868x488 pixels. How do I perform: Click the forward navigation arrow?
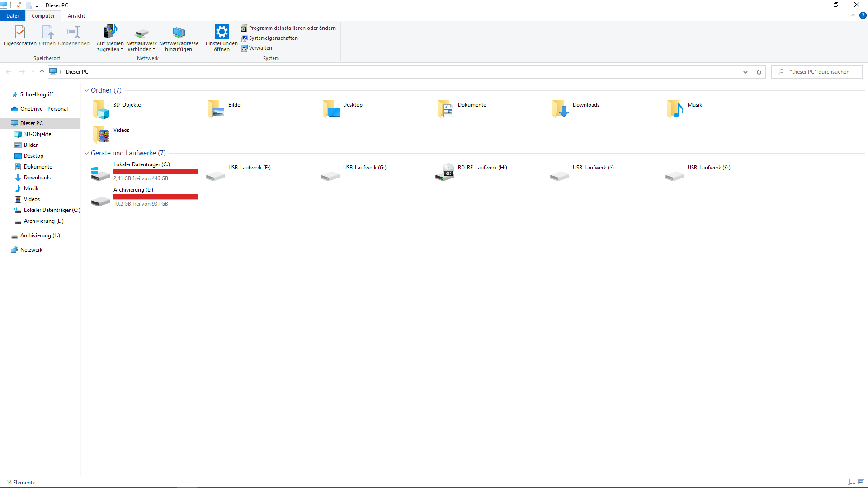pyautogui.click(x=22, y=72)
